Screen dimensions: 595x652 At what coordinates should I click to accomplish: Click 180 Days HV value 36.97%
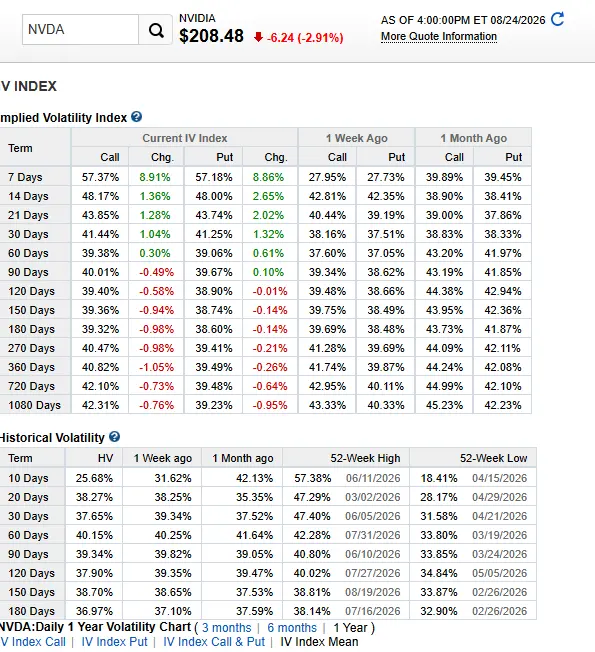pyautogui.click(x=94, y=611)
